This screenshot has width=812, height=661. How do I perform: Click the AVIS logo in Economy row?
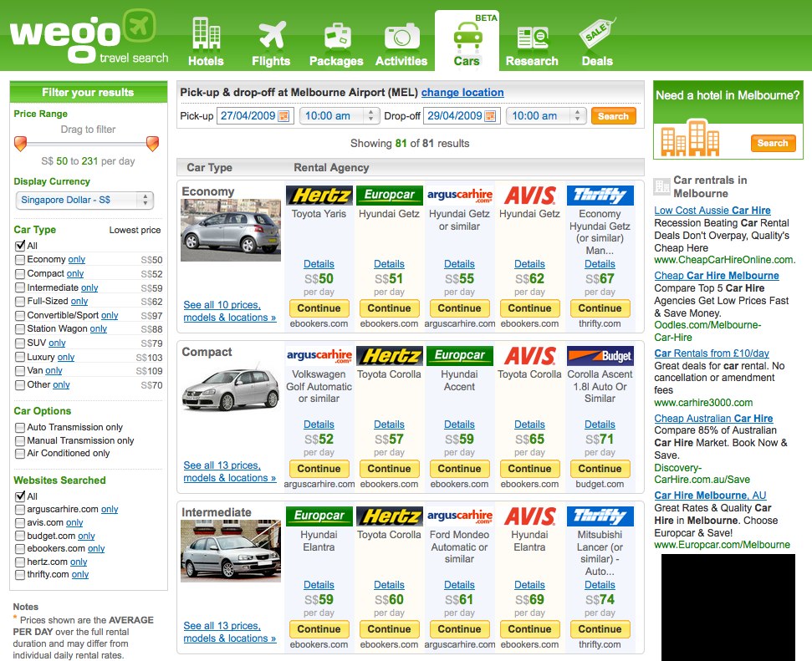[x=530, y=196]
